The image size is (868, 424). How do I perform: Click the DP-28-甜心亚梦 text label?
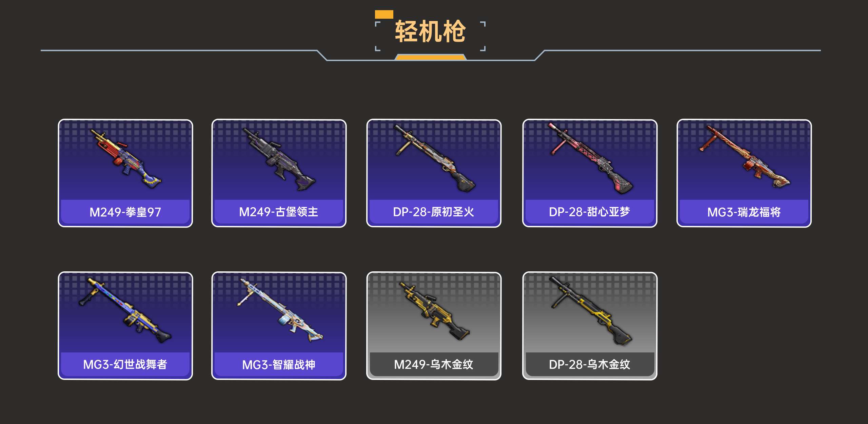590,212
